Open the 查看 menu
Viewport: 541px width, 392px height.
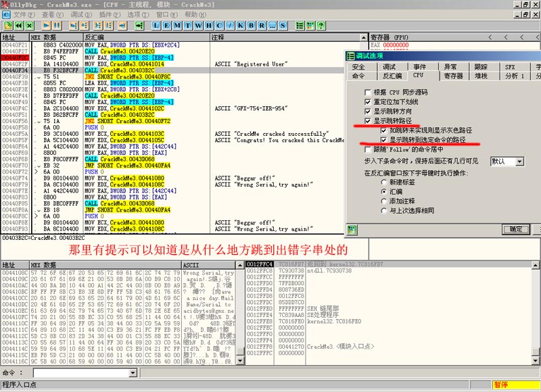53,14
